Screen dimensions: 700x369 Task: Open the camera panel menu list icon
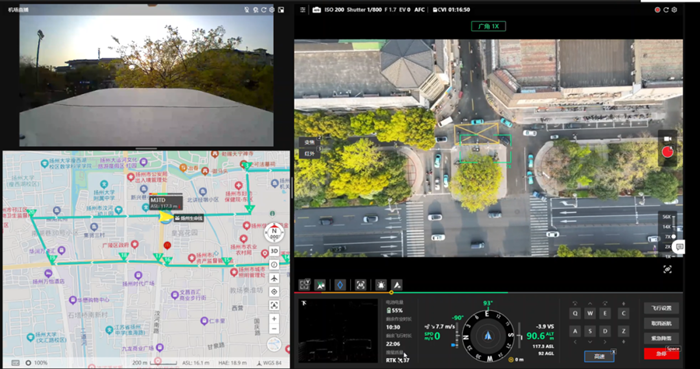303,10
